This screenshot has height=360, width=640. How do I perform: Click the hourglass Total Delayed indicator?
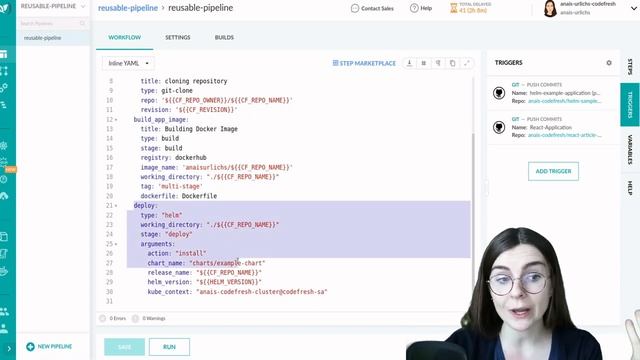tap(453, 7)
